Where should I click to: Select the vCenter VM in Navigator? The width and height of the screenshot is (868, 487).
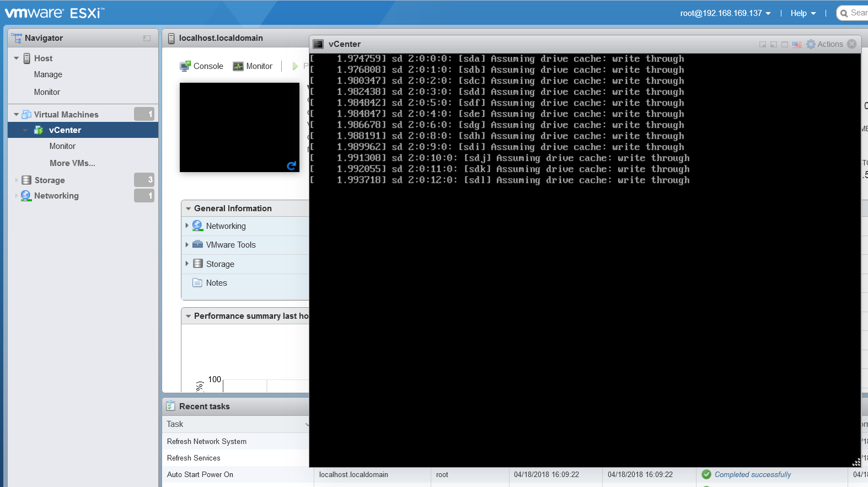point(65,130)
